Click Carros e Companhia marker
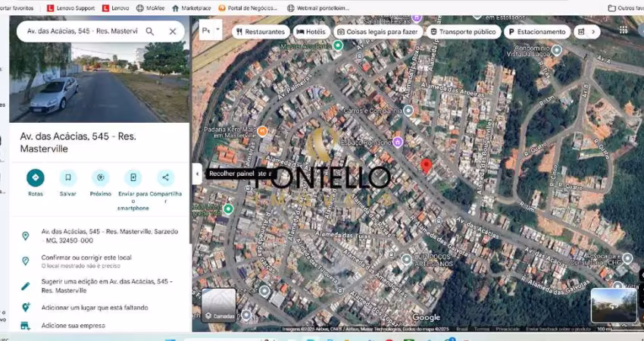The height and width of the screenshot is (341, 644). 408,110
